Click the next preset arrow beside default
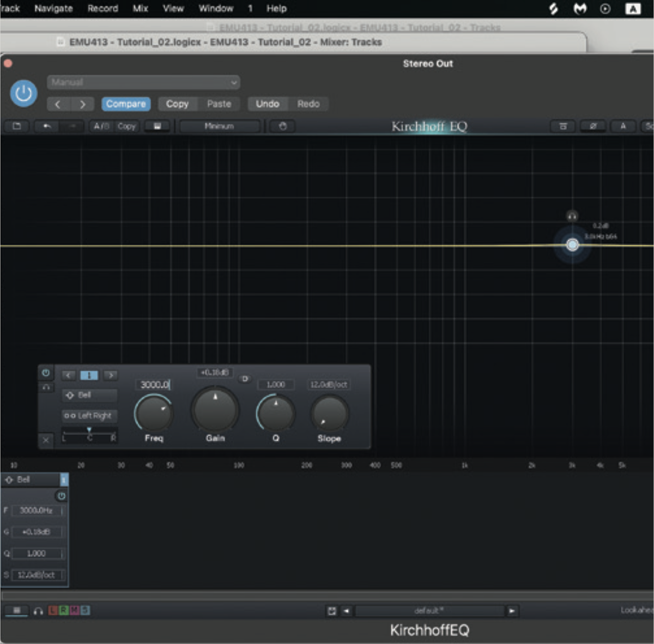This screenshot has width=654, height=644. [512, 611]
